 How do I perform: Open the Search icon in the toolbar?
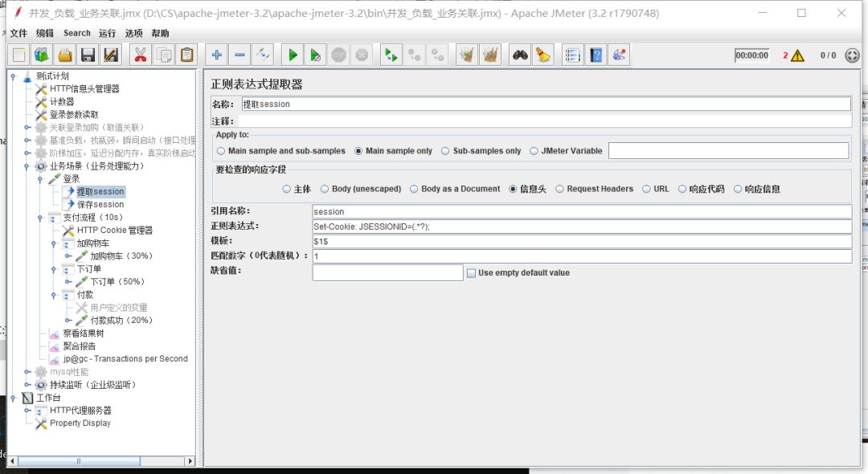coord(519,55)
